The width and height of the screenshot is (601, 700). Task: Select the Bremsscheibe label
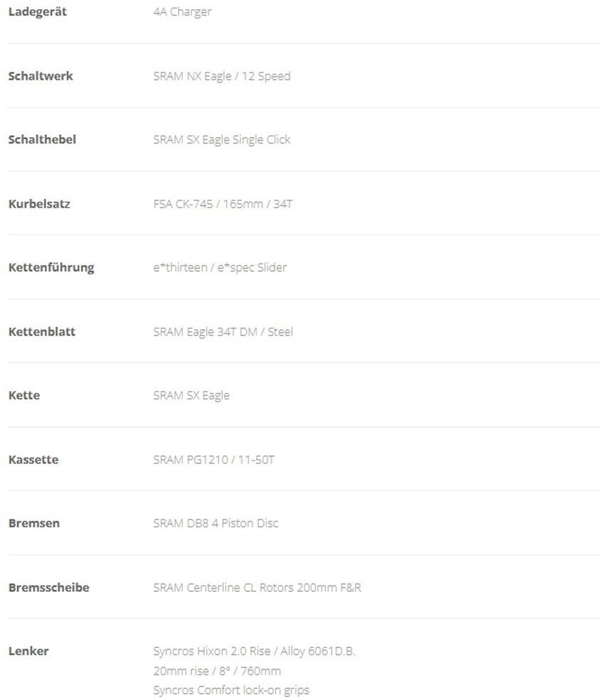tap(48, 588)
